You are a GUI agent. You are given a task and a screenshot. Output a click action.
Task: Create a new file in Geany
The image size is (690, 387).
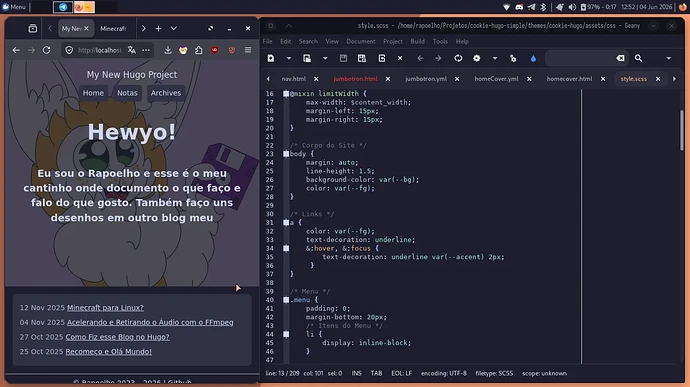tap(271, 58)
